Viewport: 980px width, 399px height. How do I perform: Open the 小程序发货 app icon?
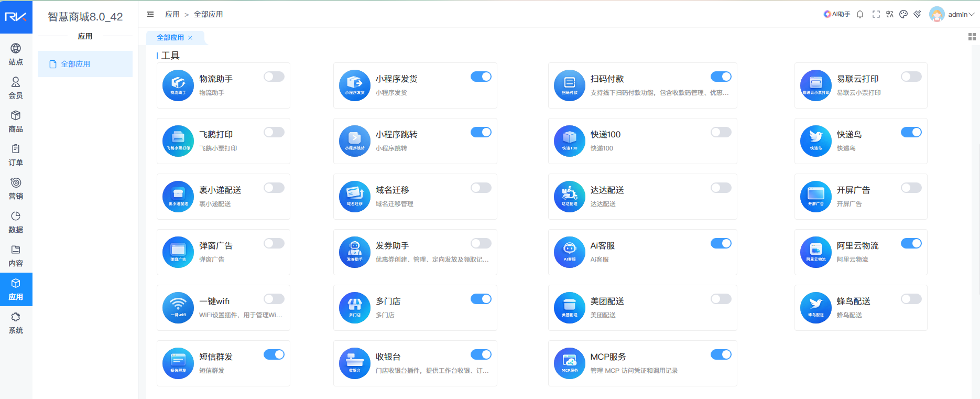[x=355, y=85]
